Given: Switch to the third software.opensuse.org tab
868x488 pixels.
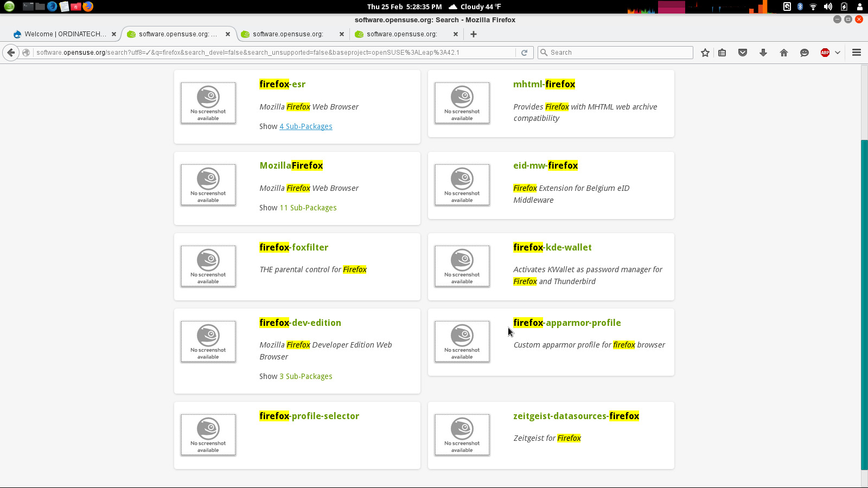Looking at the screenshot, I should [292, 34].
